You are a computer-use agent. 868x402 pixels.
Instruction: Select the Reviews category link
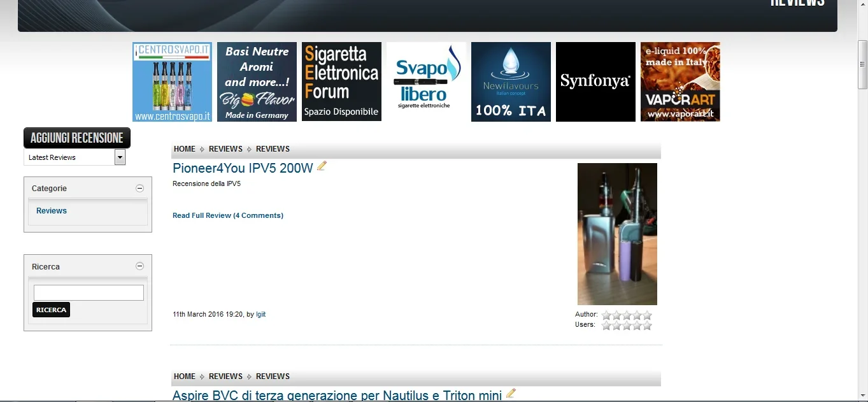click(52, 211)
